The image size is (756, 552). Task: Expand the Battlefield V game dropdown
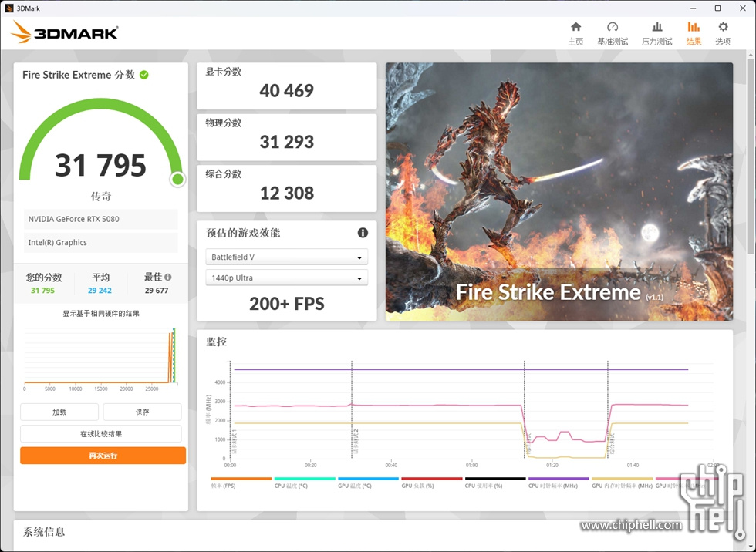click(x=286, y=257)
